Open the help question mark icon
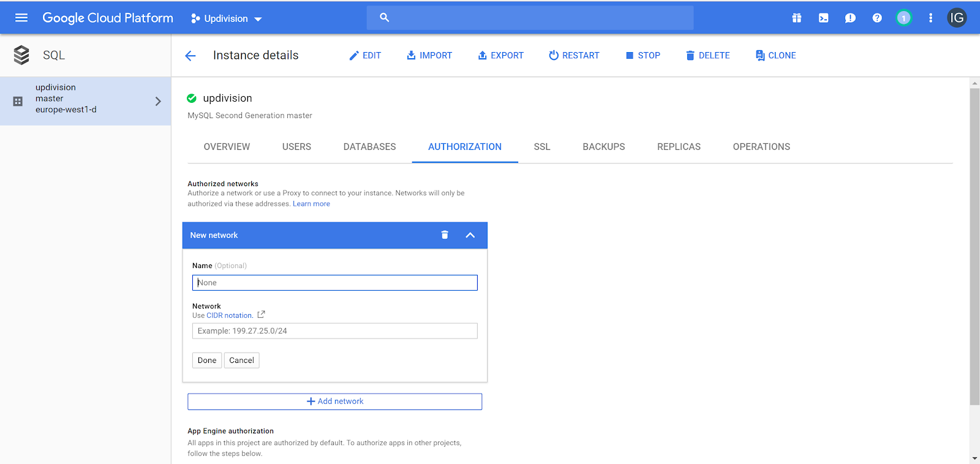This screenshot has height=464, width=980. tap(877, 18)
